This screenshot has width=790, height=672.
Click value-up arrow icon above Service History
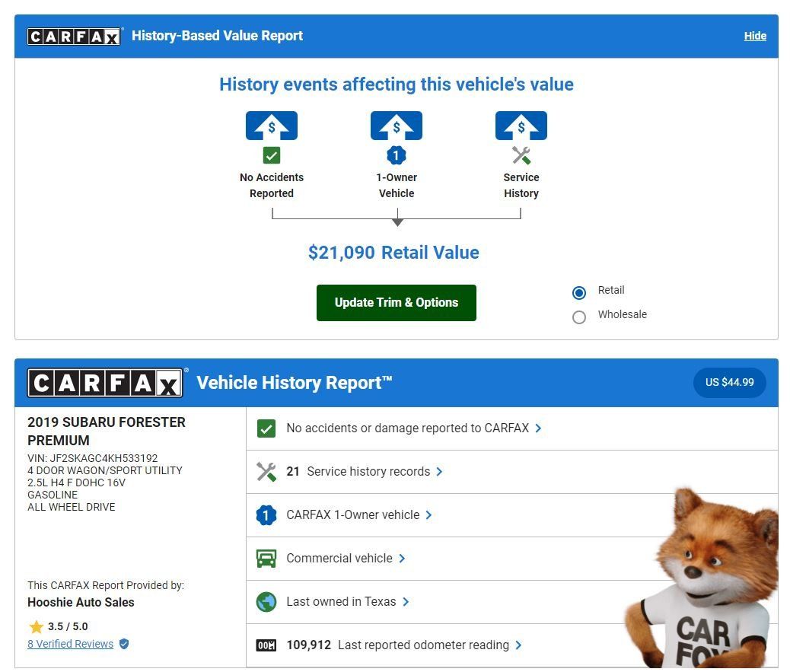pos(521,126)
